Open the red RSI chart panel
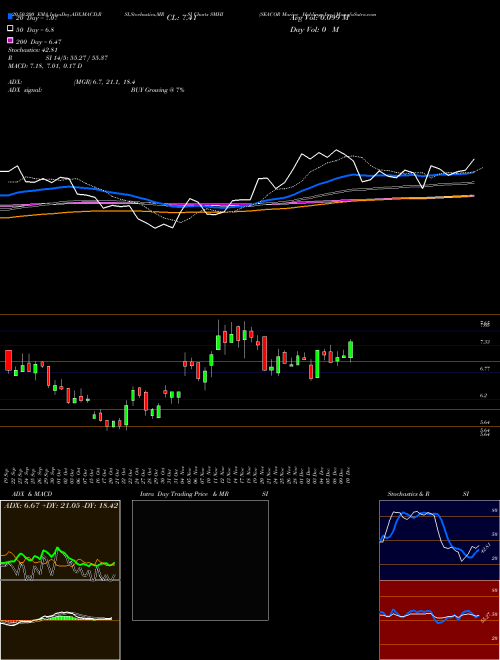Viewport: 500px width, 660px height. 439,620
